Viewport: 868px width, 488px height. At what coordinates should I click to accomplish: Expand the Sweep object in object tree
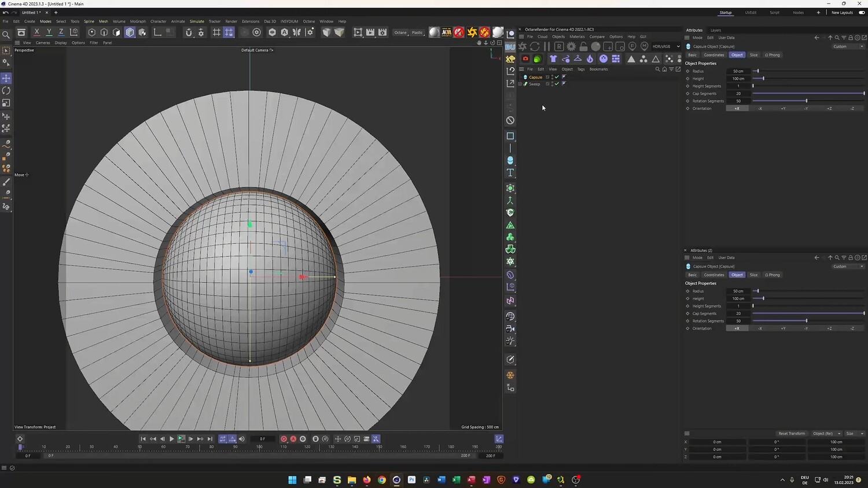(520, 84)
